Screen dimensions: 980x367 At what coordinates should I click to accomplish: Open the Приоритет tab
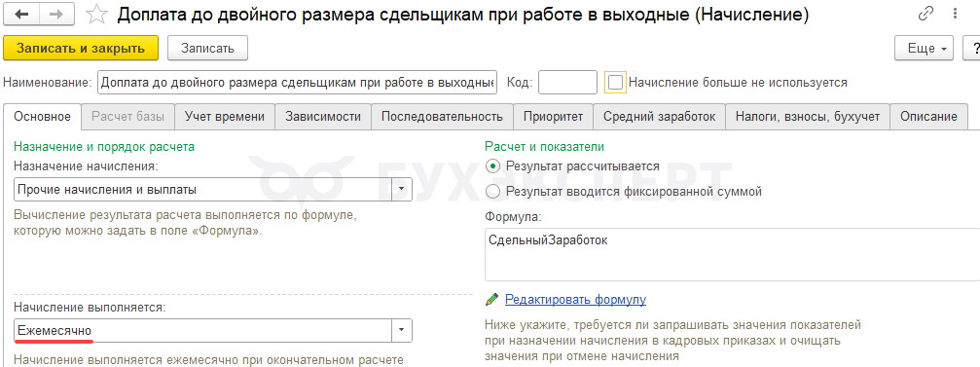pos(553,116)
